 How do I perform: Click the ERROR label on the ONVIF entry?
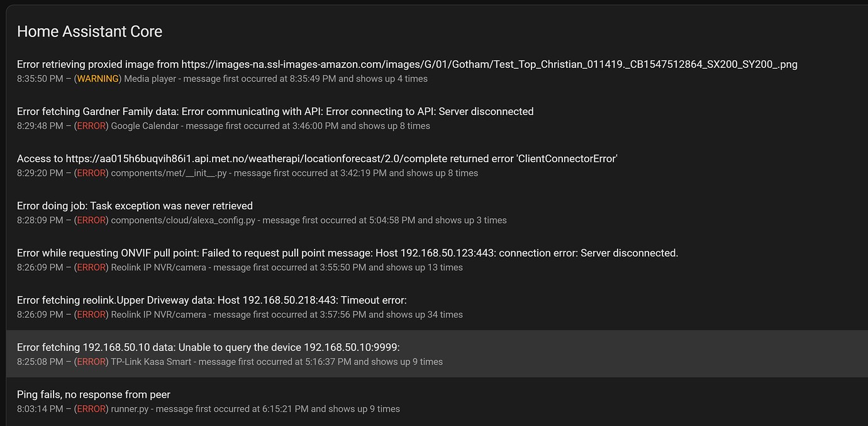tap(91, 267)
